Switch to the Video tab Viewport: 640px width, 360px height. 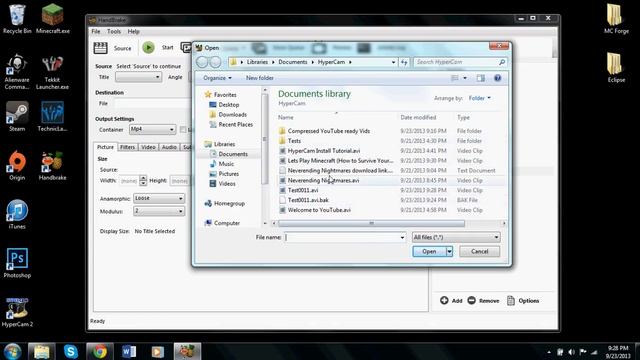(x=148, y=147)
